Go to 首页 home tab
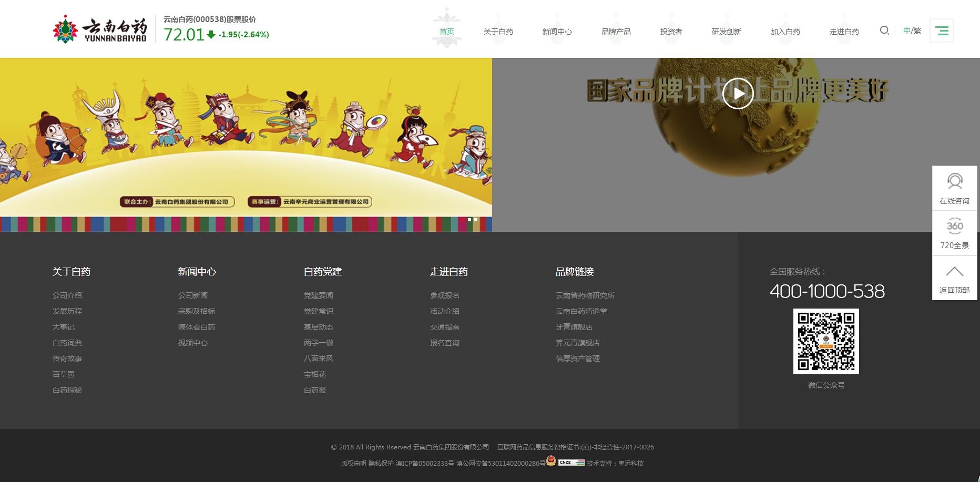980x482 pixels. point(447,32)
